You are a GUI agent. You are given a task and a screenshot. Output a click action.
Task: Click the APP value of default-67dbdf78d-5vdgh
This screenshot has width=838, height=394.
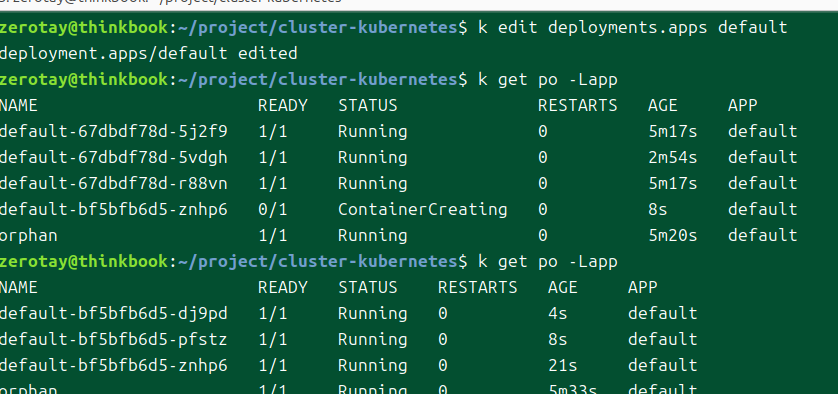(763, 158)
